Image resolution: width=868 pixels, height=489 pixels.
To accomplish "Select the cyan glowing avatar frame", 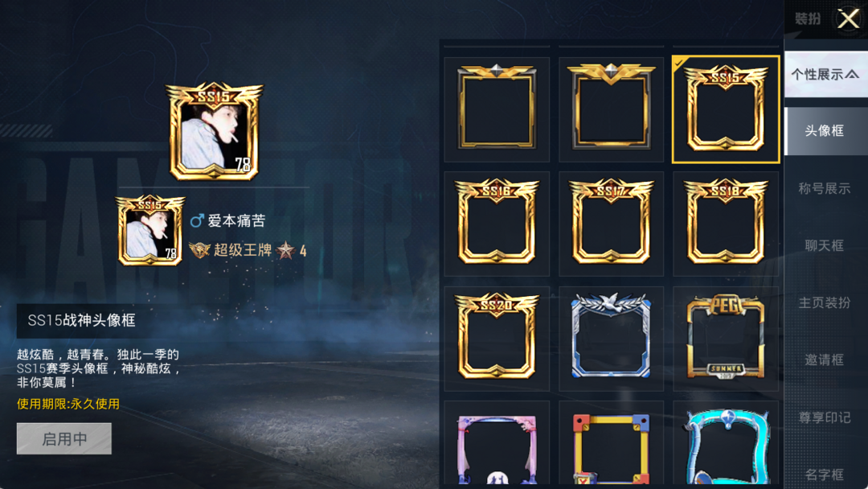I will click(x=726, y=445).
